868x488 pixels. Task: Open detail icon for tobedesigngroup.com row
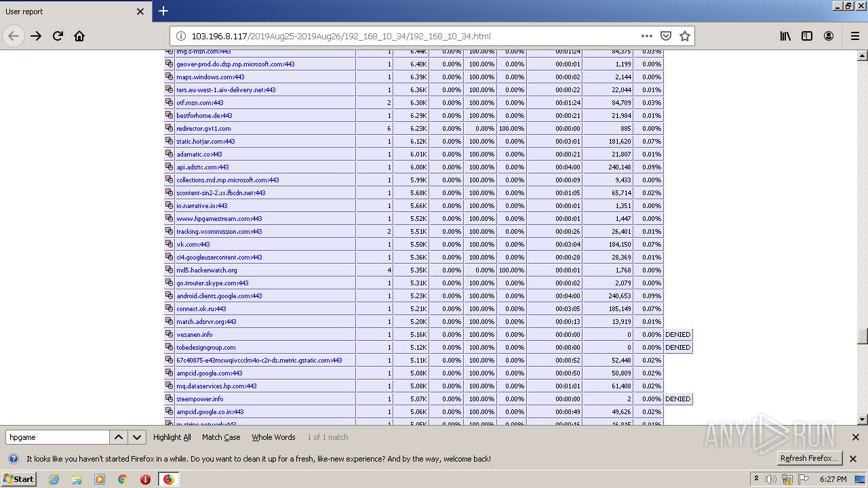point(169,347)
